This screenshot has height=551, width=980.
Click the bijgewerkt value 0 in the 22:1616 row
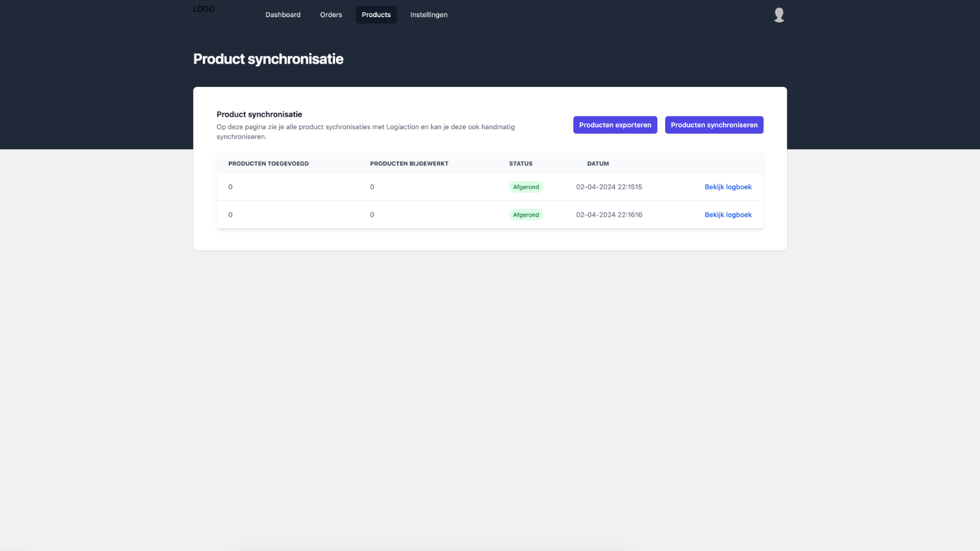pyautogui.click(x=372, y=215)
